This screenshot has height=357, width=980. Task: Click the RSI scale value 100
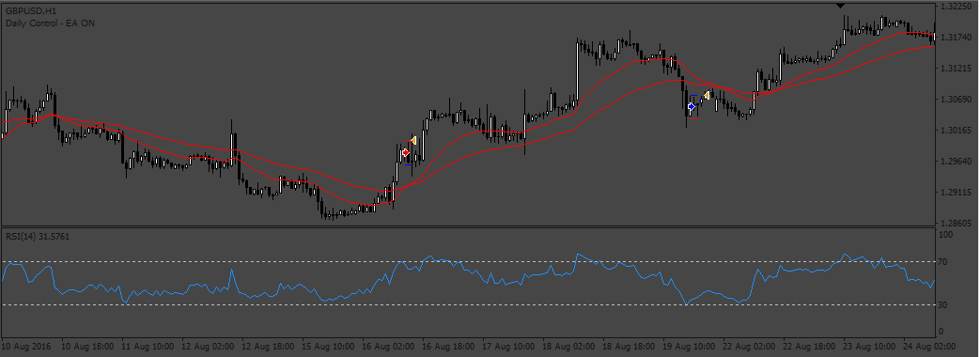click(946, 235)
